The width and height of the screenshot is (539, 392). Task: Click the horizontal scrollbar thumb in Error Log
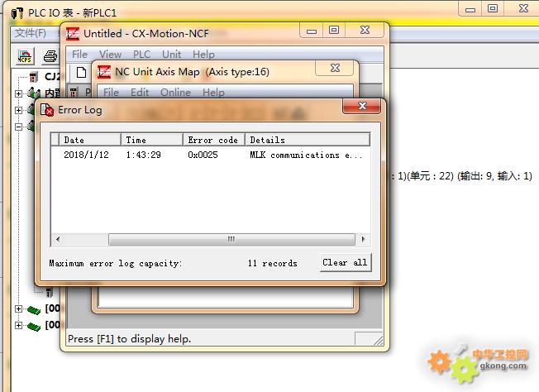tap(231, 239)
